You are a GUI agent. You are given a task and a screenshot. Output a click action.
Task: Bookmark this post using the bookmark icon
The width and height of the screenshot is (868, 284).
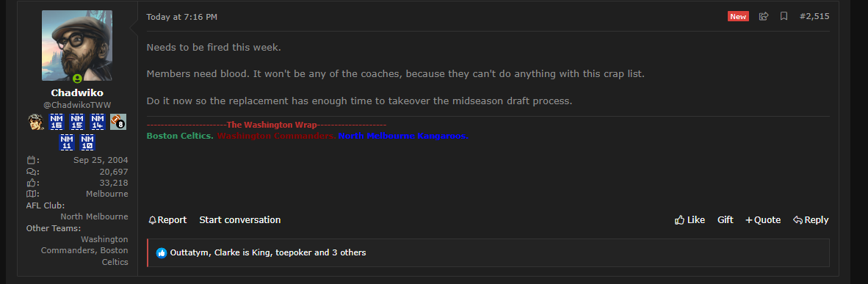point(784,17)
